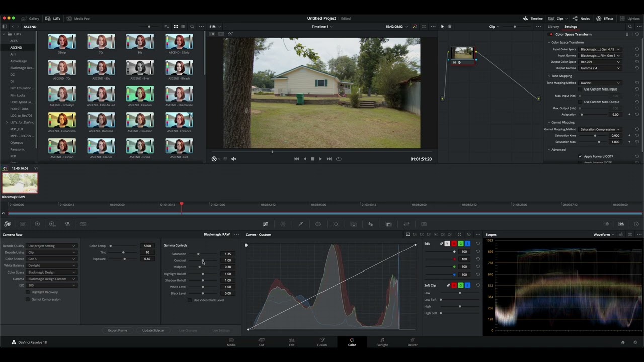
Task: Search within the LUTs browser
Action: click(x=192, y=27)
